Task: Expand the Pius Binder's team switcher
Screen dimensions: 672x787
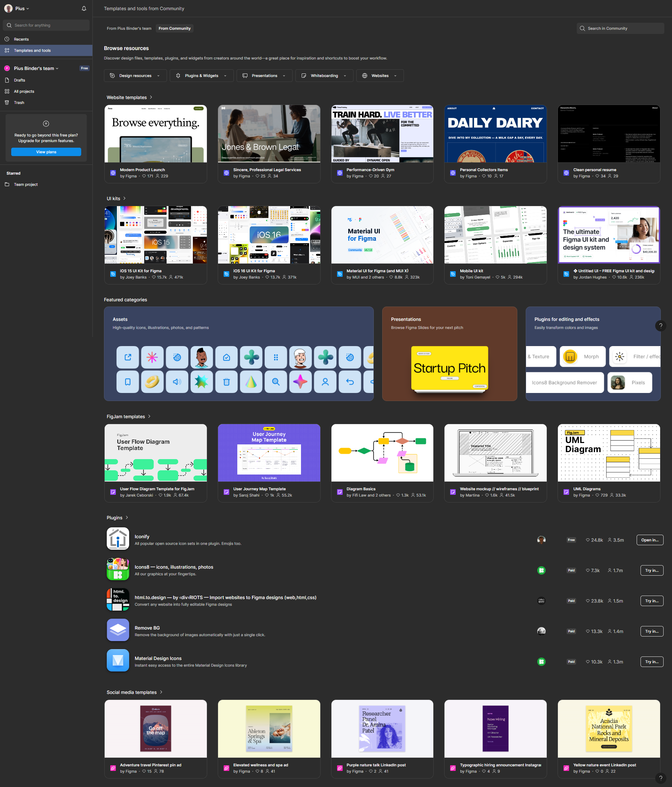Action: (x=36, y=68)
